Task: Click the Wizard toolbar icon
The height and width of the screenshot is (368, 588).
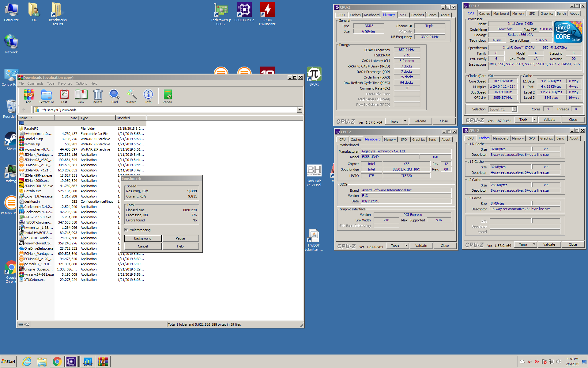Action: (131, 97)
